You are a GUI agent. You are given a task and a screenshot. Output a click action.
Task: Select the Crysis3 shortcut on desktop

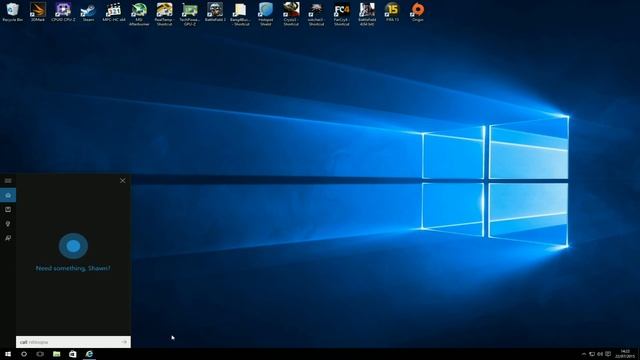click(291, 14)
